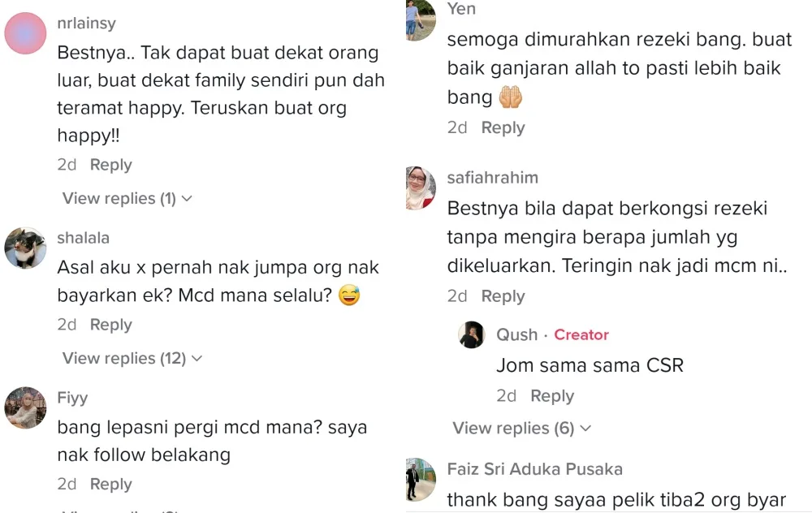The width and height of the screenshot is (812, 513).
Task: Reply to Yen's comment
Action: tap(503, 127)
